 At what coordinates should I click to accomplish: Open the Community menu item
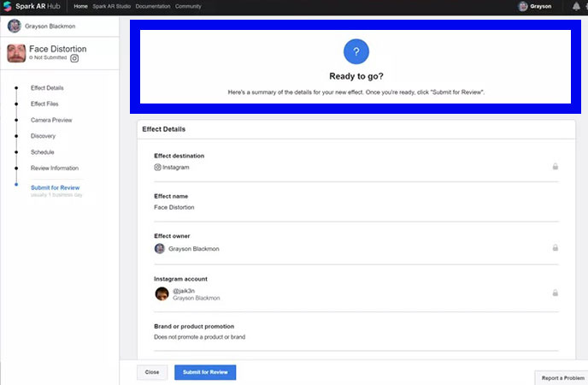[x=188, y=6]
